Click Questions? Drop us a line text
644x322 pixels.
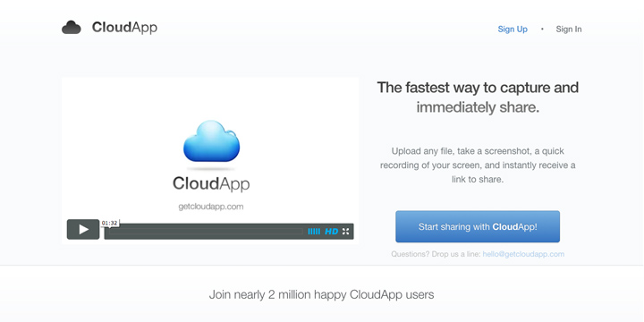[436, 254]
